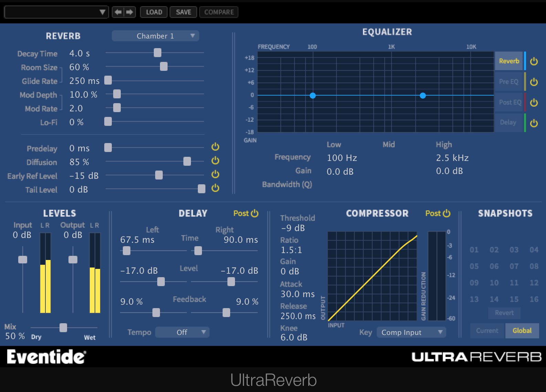Click the compressor Release value 250.0 ms
This screenshot has width=546, height=392.
298,316
